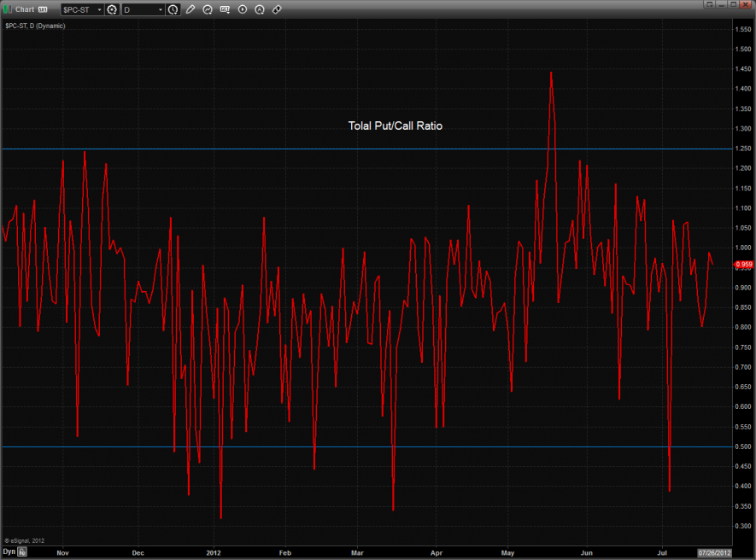Open the $PC-ST symbol dropdown
Screen dimensions: 756x560
(81, 9)
